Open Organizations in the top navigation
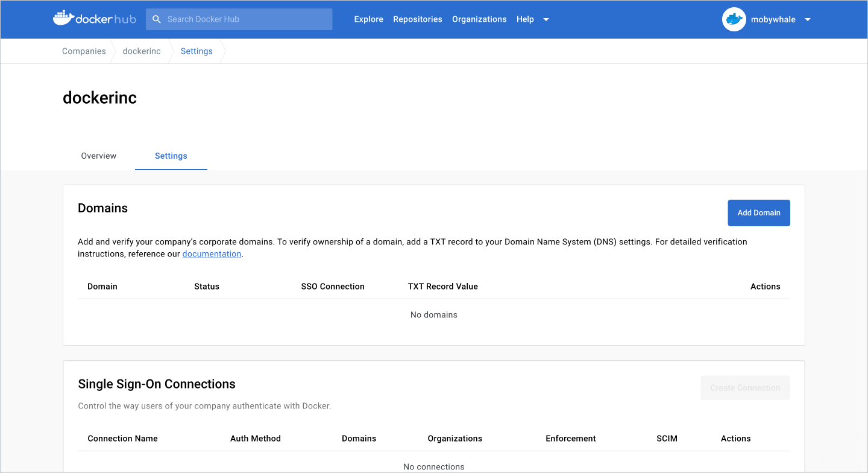Screen dimensions: 868x473 479,19
